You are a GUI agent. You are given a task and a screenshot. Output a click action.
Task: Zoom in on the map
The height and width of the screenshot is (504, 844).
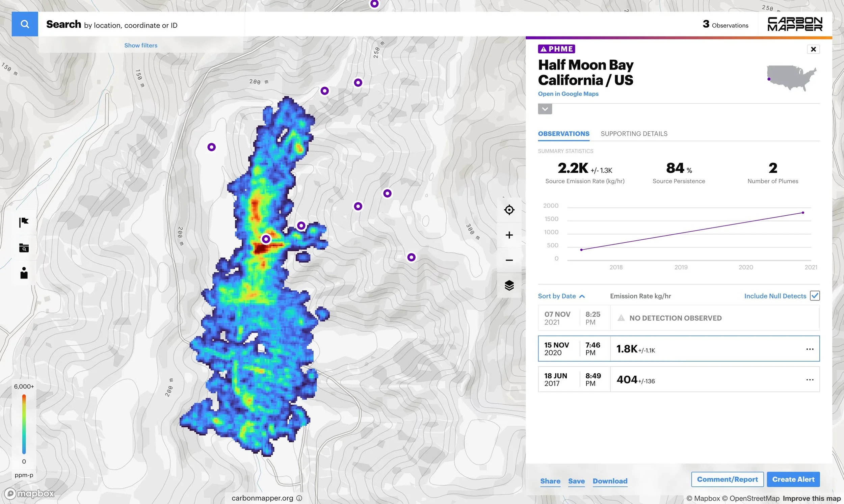click(509, 234)
